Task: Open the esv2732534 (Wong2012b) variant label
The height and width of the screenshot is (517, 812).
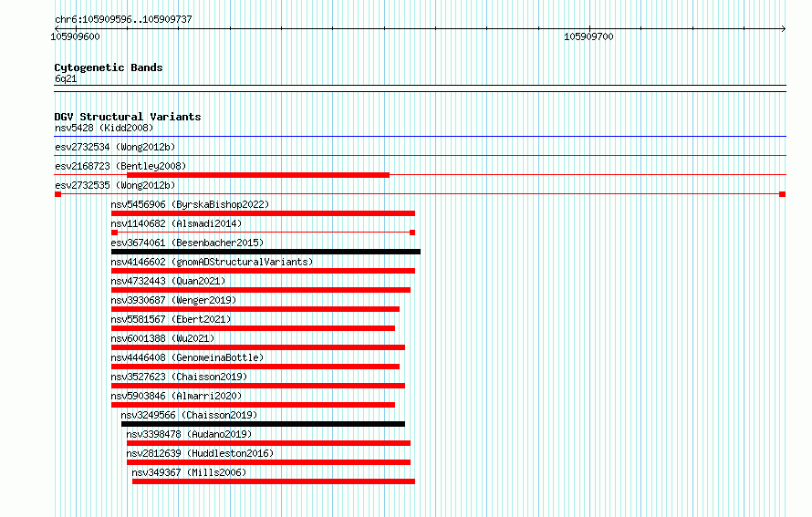Action: click(x=115, y=147)
